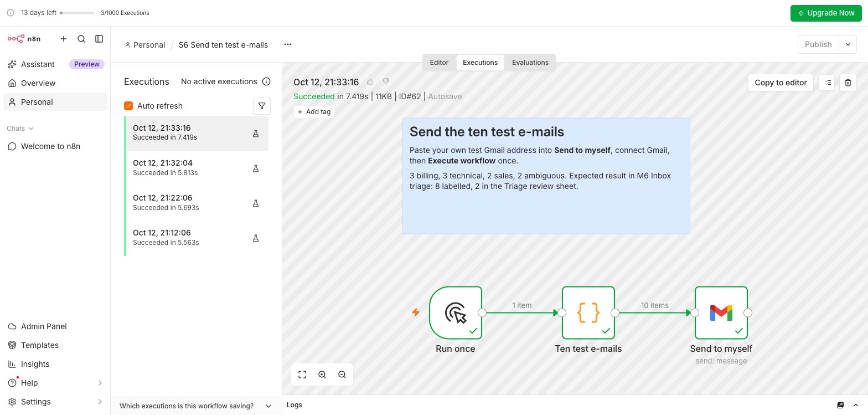The height and width of the screenshot is (415, 868).
Task: Click Copy to editor
Action: pos(781,83)
